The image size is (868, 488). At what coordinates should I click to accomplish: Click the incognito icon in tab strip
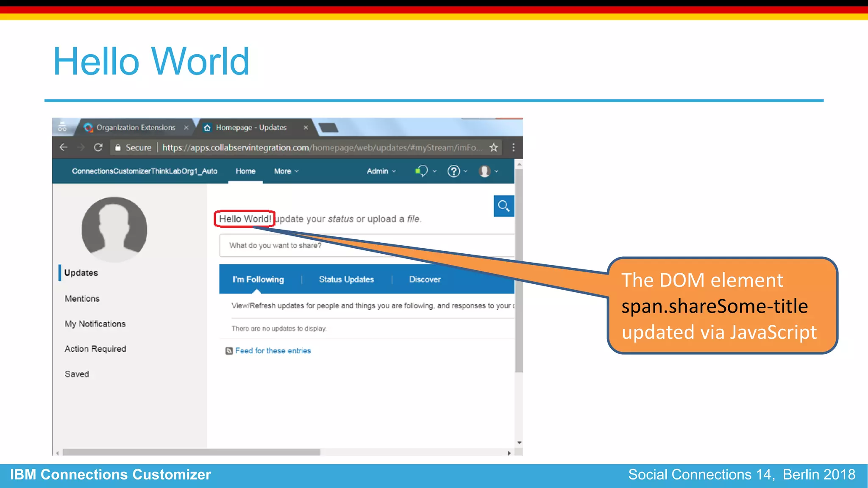tap(62, 127)
